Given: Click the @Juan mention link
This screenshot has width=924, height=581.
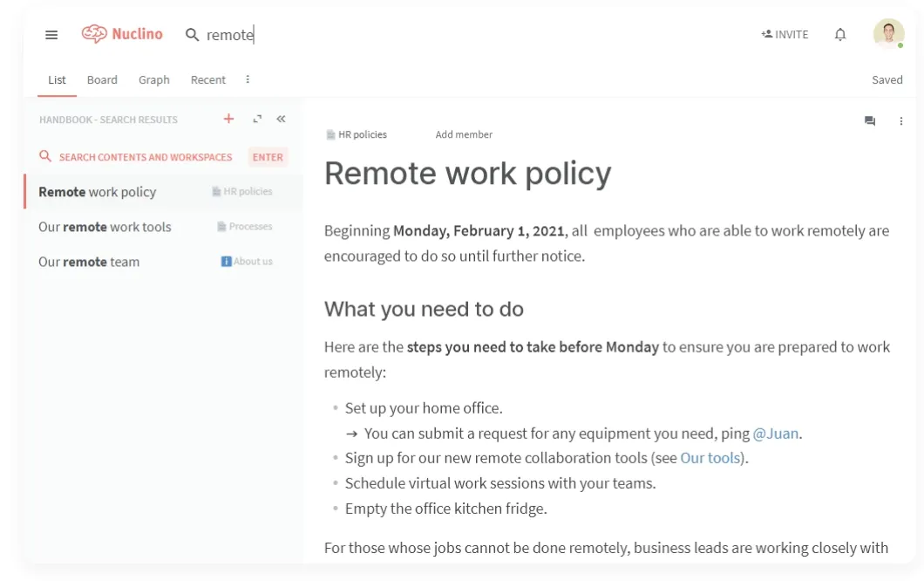Looking at the screenshot, I should (776, 434).
